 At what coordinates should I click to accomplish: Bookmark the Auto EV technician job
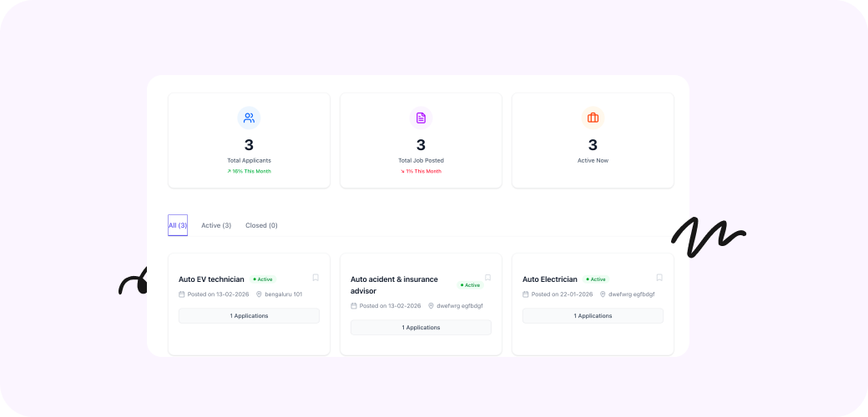coord(315,278)
